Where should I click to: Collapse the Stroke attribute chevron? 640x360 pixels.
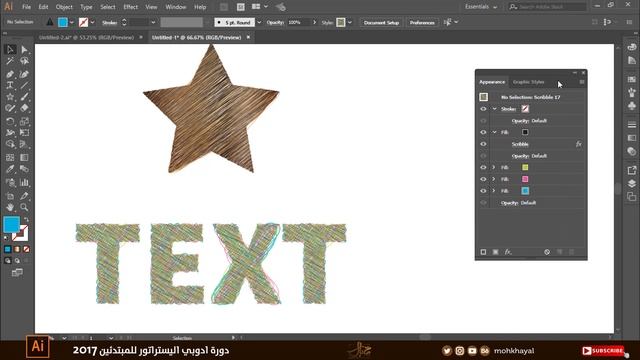tap(494, 109)
